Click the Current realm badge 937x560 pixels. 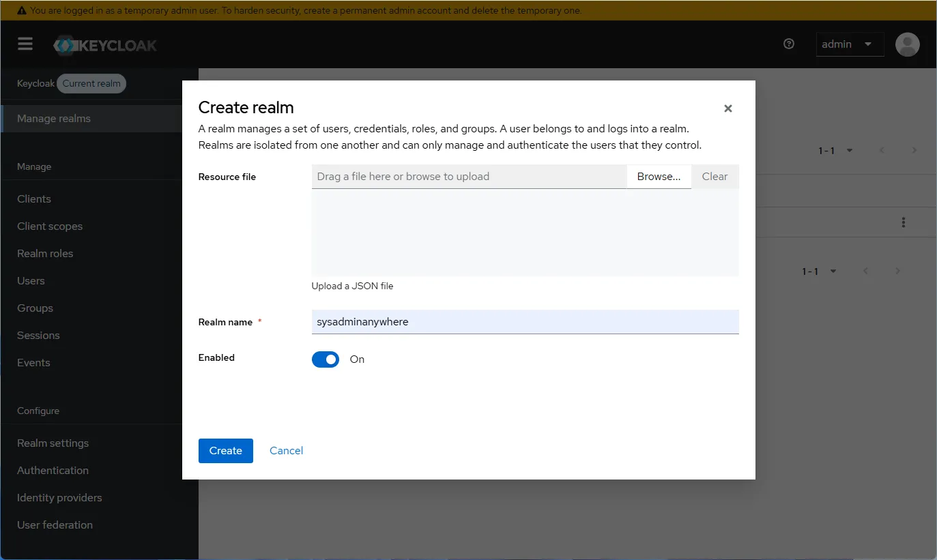[91, 83]
